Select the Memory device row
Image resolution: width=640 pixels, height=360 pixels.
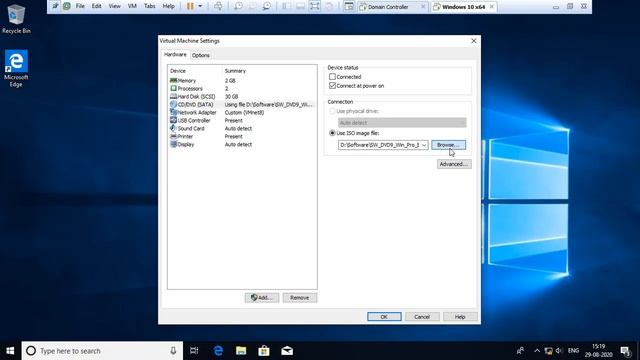point(242,81)
